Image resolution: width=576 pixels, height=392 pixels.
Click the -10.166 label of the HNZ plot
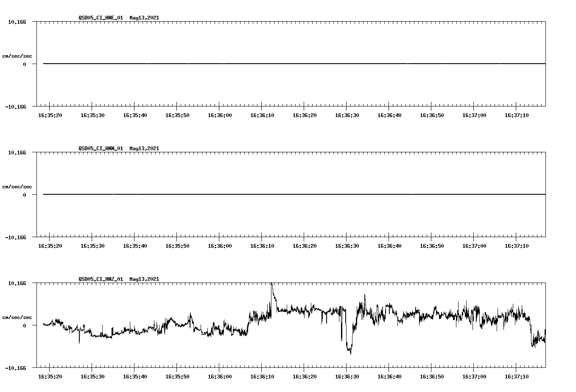(15, 368)
